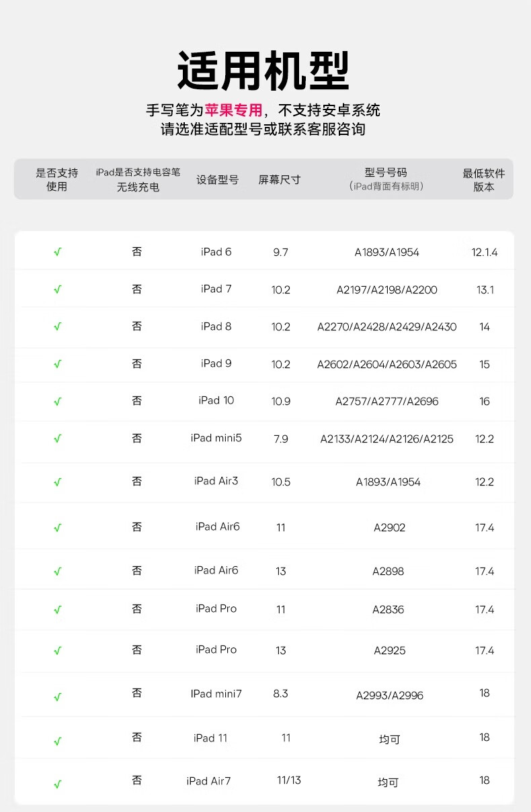Click the 否 cell in the iPad Air7 row
This screenshot has width=531, height=812.
[x=137, y=780]
